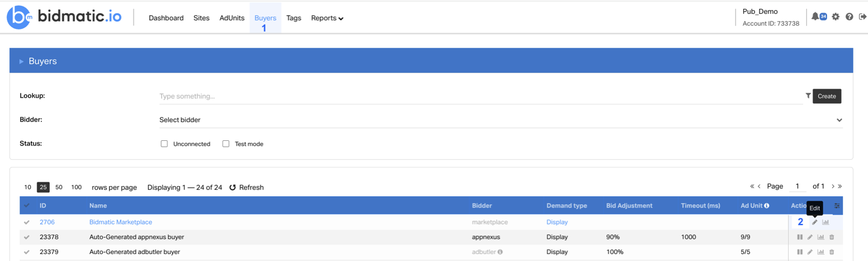
Task: Click the 9/9 Ad Unit value
Action: click(746, 237)
